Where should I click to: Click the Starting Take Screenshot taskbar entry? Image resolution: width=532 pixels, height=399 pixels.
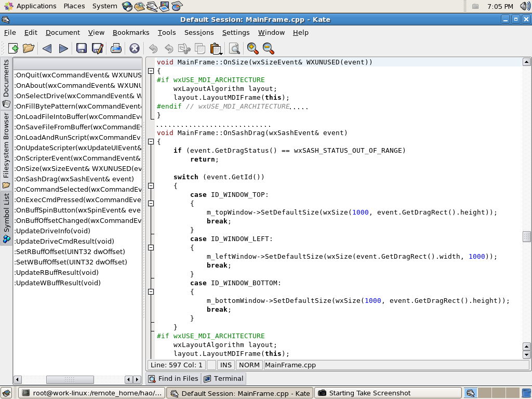pyautogui.click(x=388, y=393)
